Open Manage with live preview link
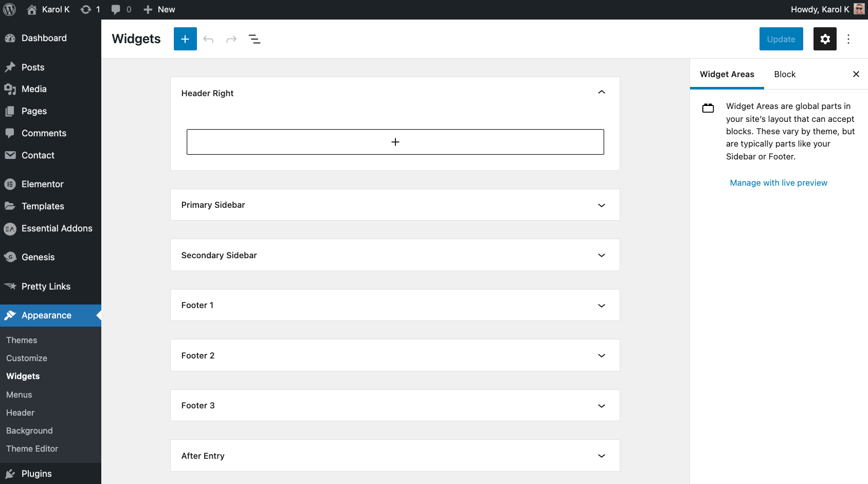Image resolution: width=868 pixels, height=484 pixels. [x=779, y=183]
